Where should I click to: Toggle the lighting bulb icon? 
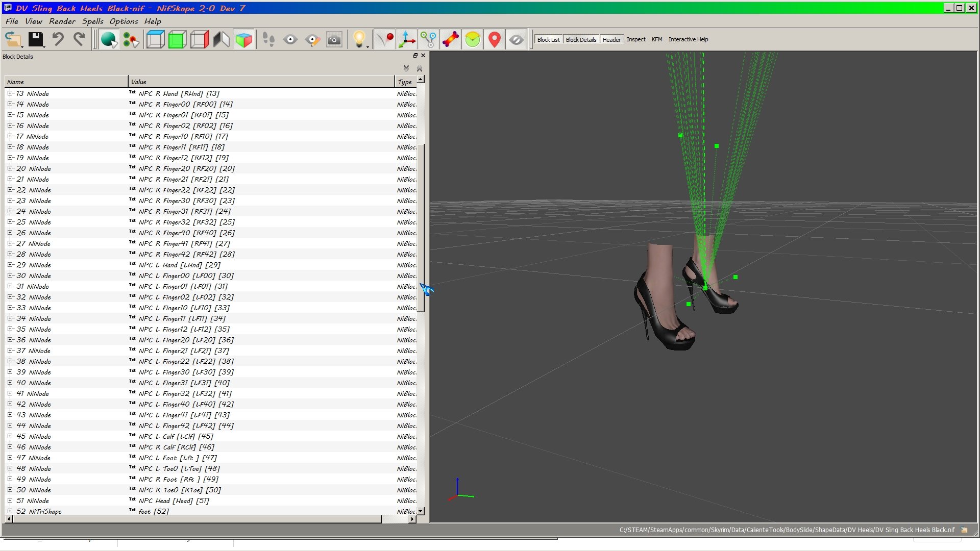(x=359, y=39)
